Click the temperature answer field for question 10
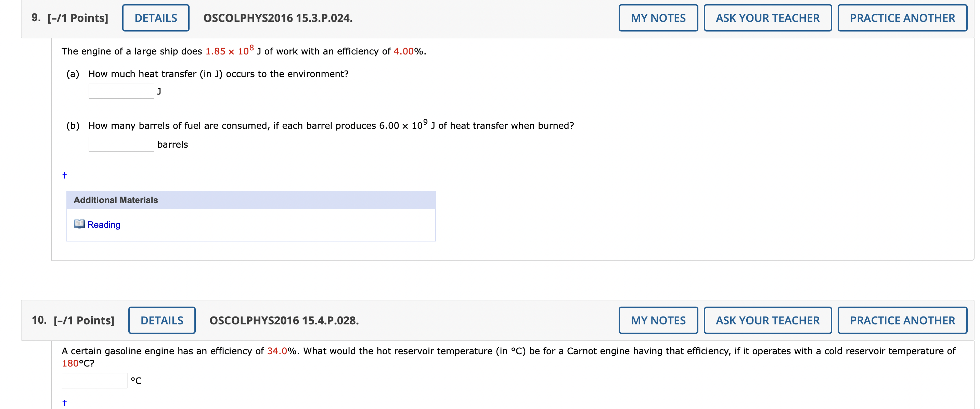This screenshot has width=980, height=409. (x=94, y=380)
